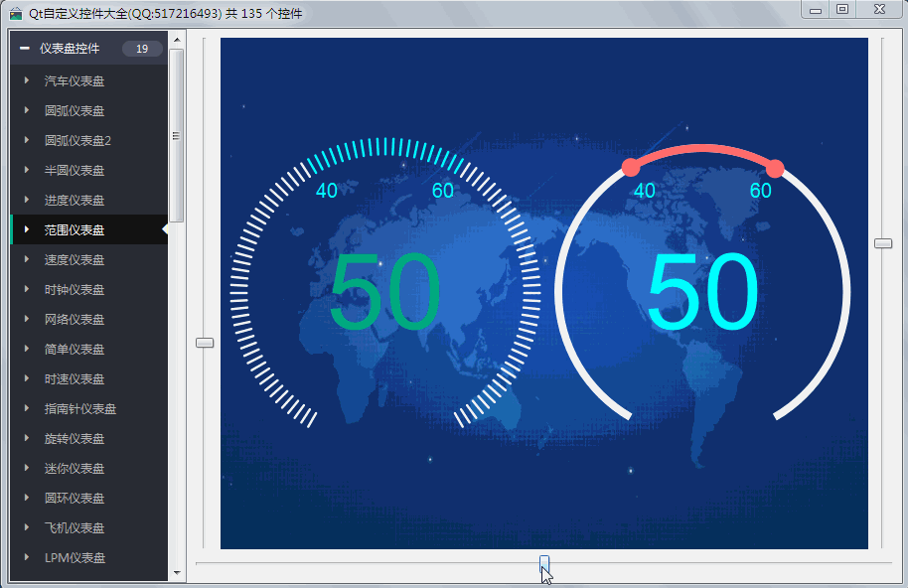Open the 速度仪表盘 entry
This screenshot has width=908, height=588.
[75, 259]
